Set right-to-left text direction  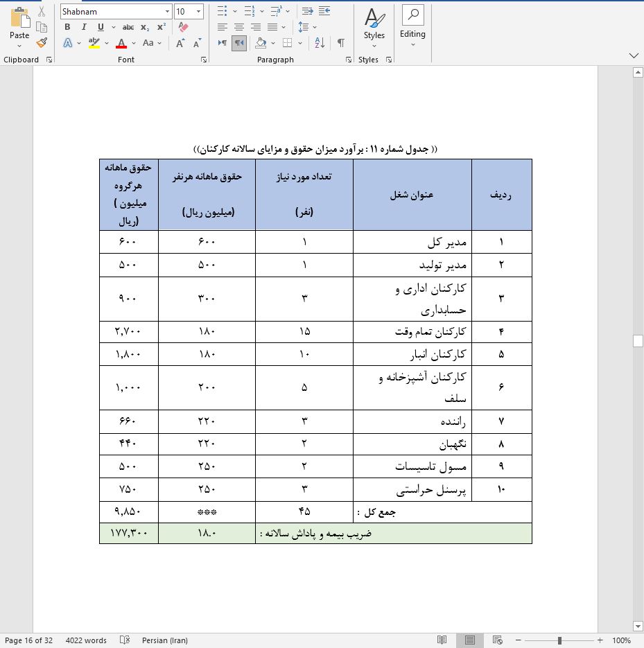(239, 42)
